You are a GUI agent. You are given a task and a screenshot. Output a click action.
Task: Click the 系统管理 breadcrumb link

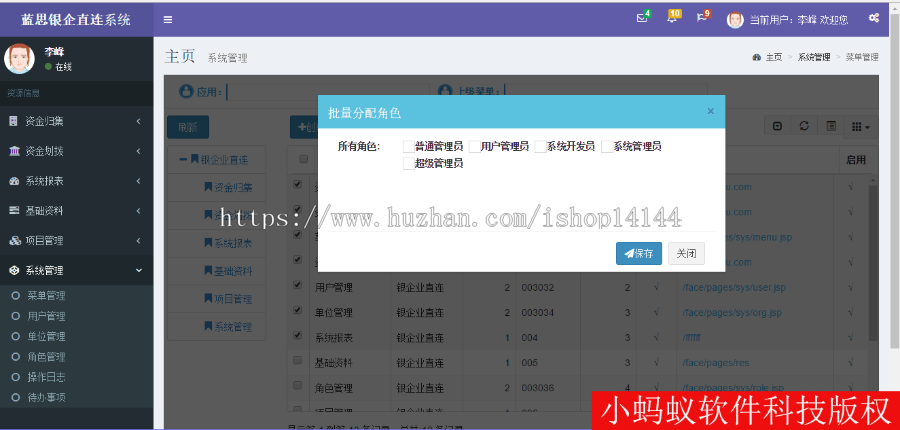point(814,57)
